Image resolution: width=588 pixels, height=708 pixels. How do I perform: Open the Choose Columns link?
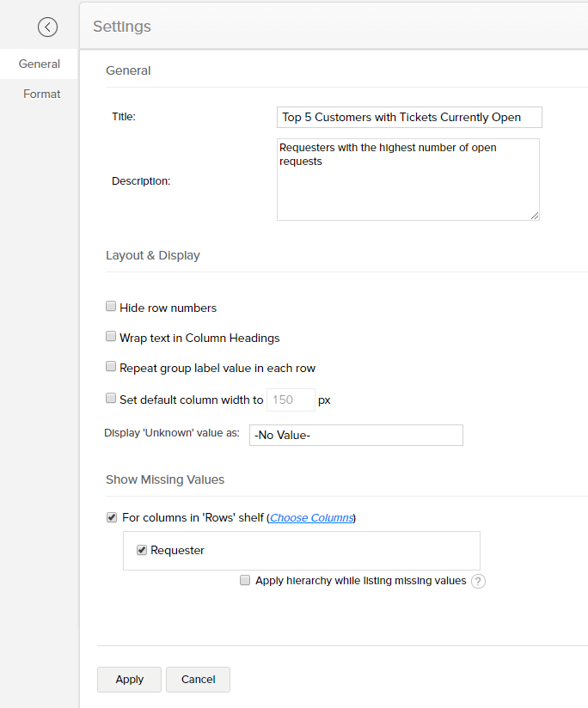(311, 518)
